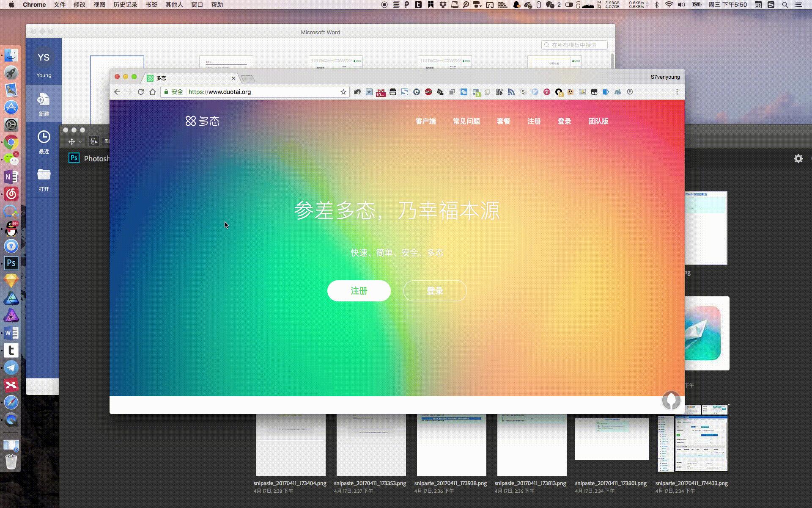The height and width of the screenshot is (508, 812).
Task: Open Tumblr from the Dock
Action: (11, 350)
